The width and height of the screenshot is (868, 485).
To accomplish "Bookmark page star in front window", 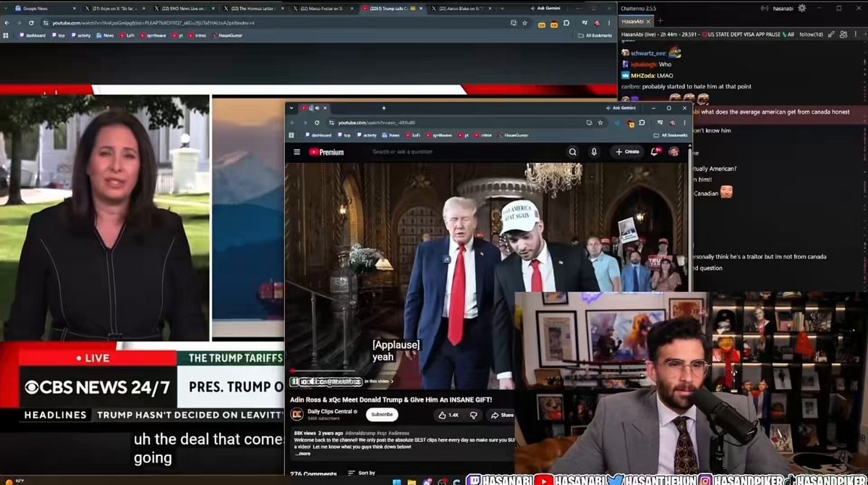I will 600,122.
